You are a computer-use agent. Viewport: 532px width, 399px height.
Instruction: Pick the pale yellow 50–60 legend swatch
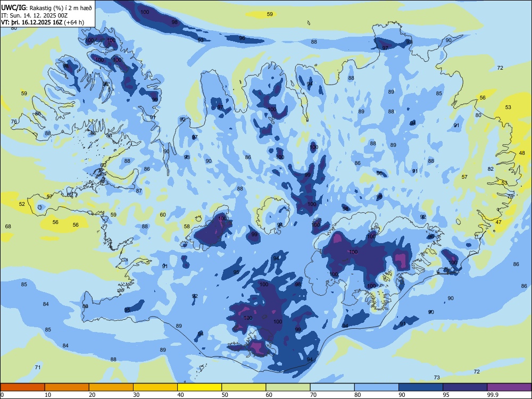pos(244,387)
